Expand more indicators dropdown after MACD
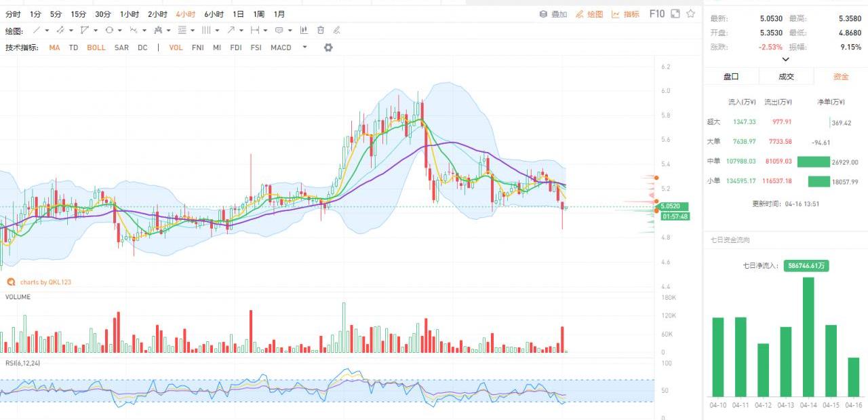868x420 pixels. [x=304, y=47]
